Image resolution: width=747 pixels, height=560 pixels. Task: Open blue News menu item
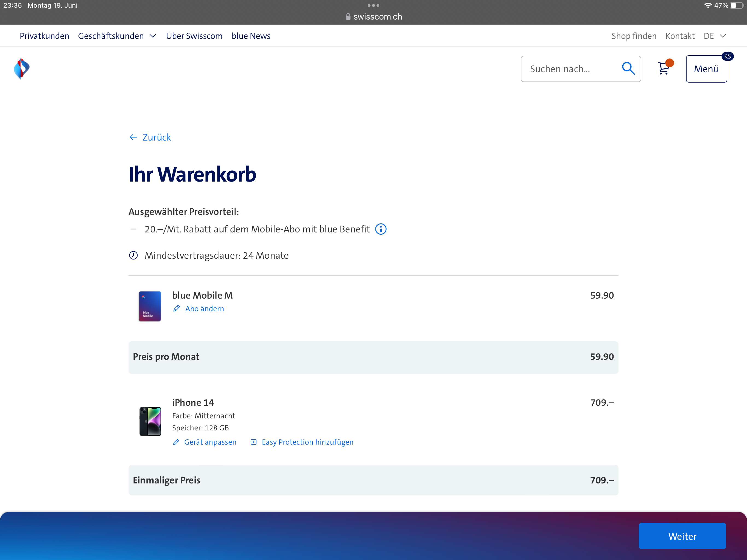point(251,36)
